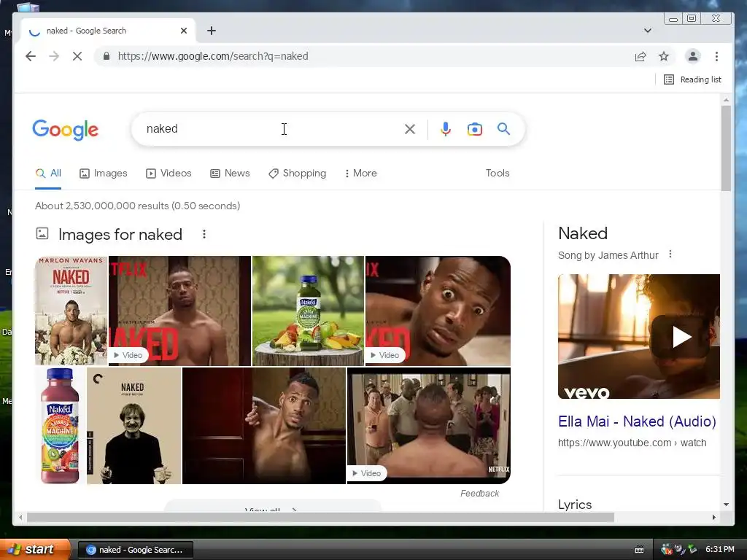Open the Images for naked heading
The width and height of the screenshot is (747, 560).
(120, 234)
